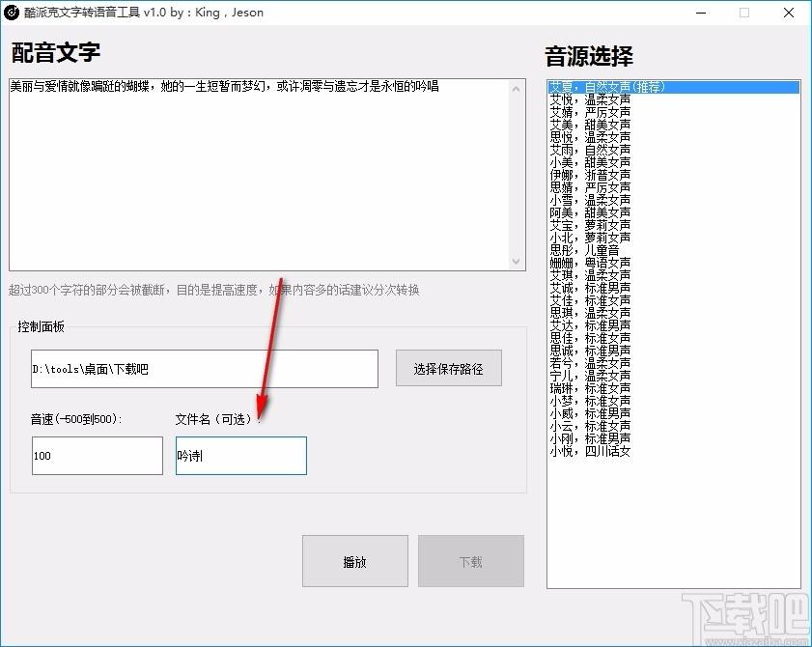Choose voice 小梦,标准女声

pyautogui.click(x=673, y=401)
